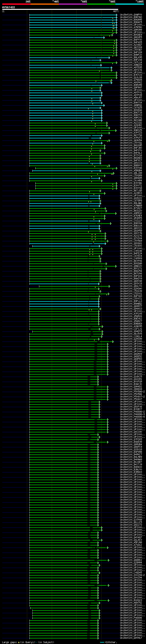Open hit UniRef100_Q8GVE5
The height and width of the screenshot is (644, 146).
click(x=131, y=37)
